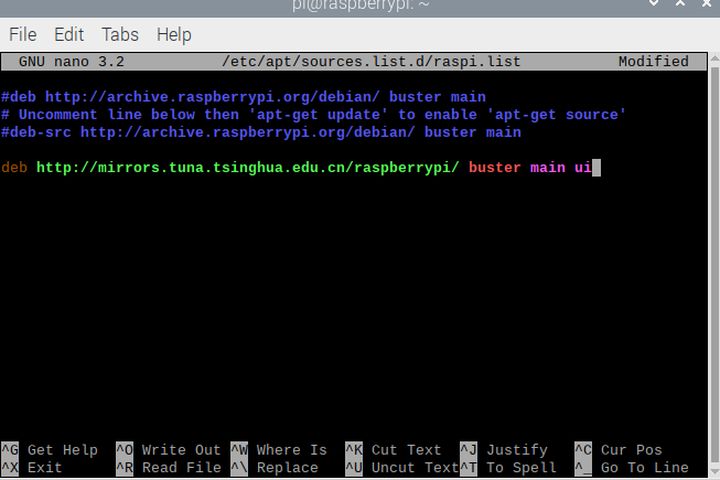Screen dimensions: 720x480
Task: Click the ^T To Spell shortcut
Action: (508, 468)
